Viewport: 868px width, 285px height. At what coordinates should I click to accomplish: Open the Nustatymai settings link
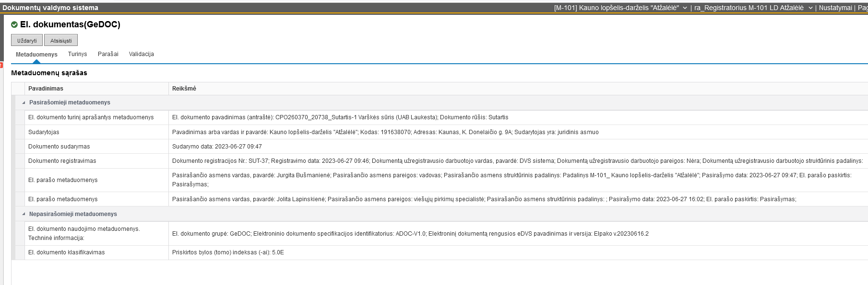tap(835, 8)
